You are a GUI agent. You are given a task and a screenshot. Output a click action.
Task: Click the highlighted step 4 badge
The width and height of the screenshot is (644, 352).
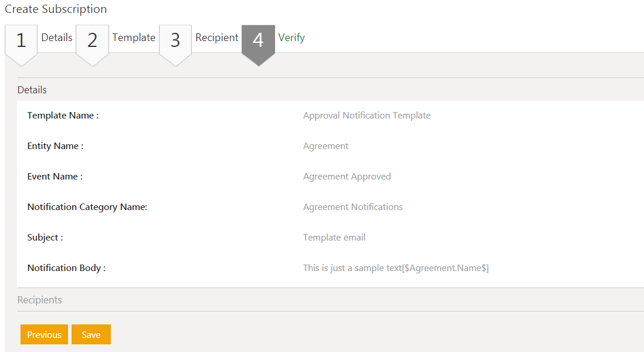point(258,40)
